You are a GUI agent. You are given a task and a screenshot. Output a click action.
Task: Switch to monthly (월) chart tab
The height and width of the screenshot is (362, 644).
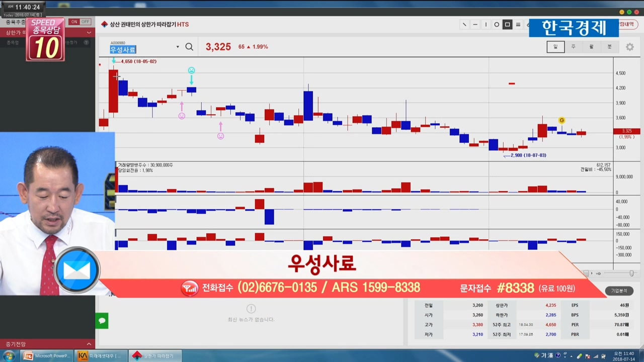coord(591,47)
